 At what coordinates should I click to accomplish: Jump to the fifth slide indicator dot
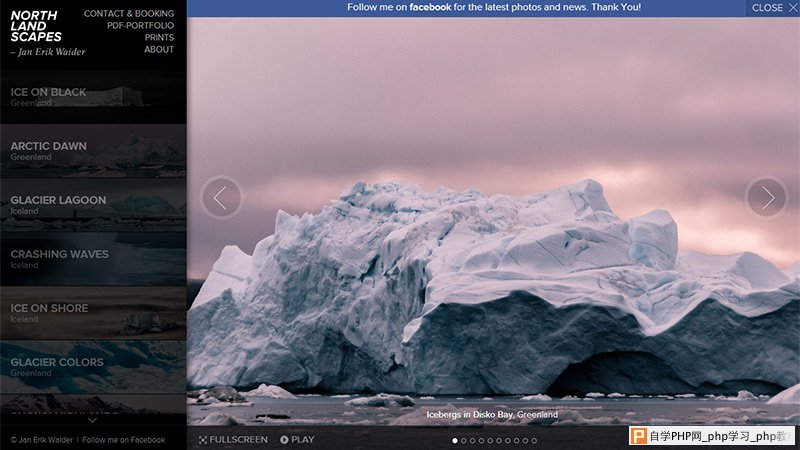pyautogui.click(x=490, y=441)
